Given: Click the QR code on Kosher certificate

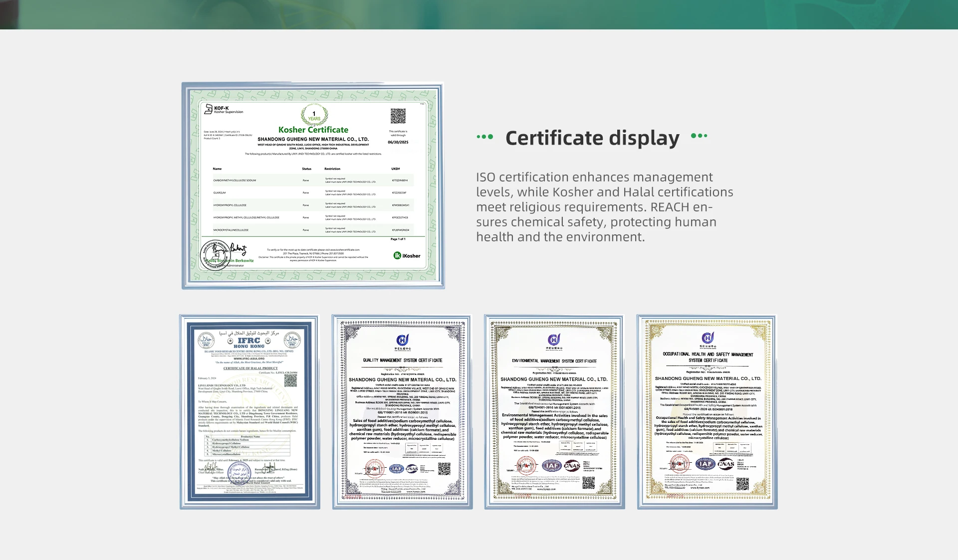Looking at the screenshot, I should click(398, 116).
